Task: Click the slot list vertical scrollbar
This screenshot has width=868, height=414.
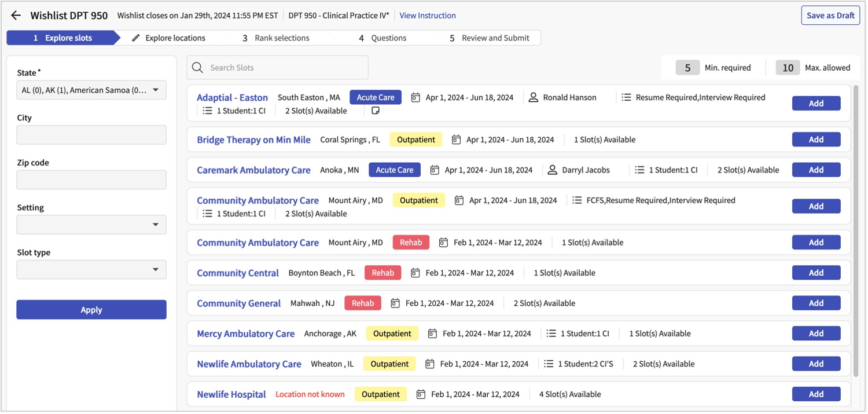Action: click(855, 232)
